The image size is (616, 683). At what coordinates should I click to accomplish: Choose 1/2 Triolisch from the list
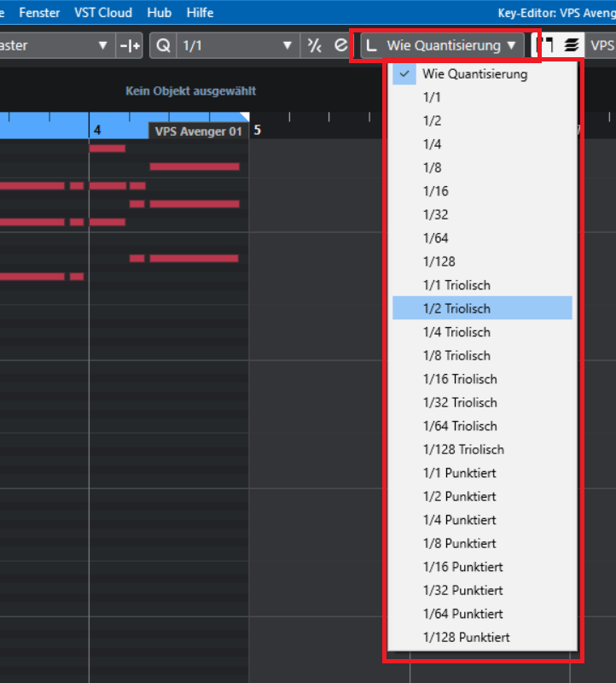point(456,308)
